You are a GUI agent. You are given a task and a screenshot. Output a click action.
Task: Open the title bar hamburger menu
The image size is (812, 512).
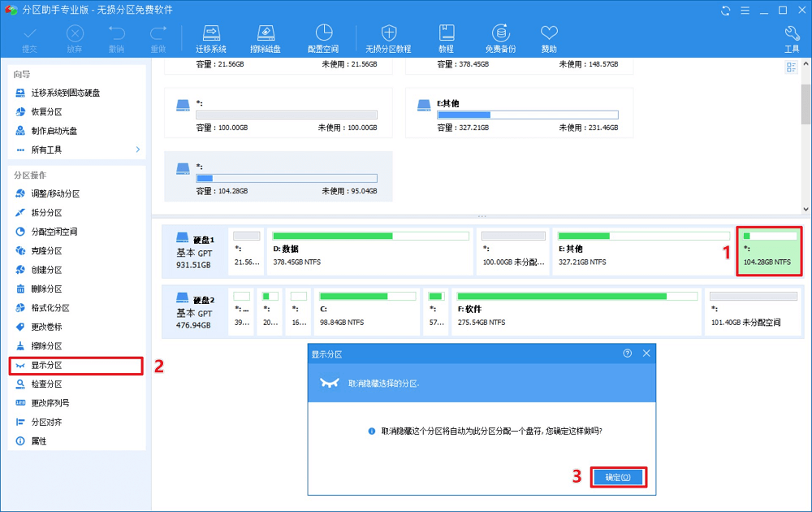(744, 11)
